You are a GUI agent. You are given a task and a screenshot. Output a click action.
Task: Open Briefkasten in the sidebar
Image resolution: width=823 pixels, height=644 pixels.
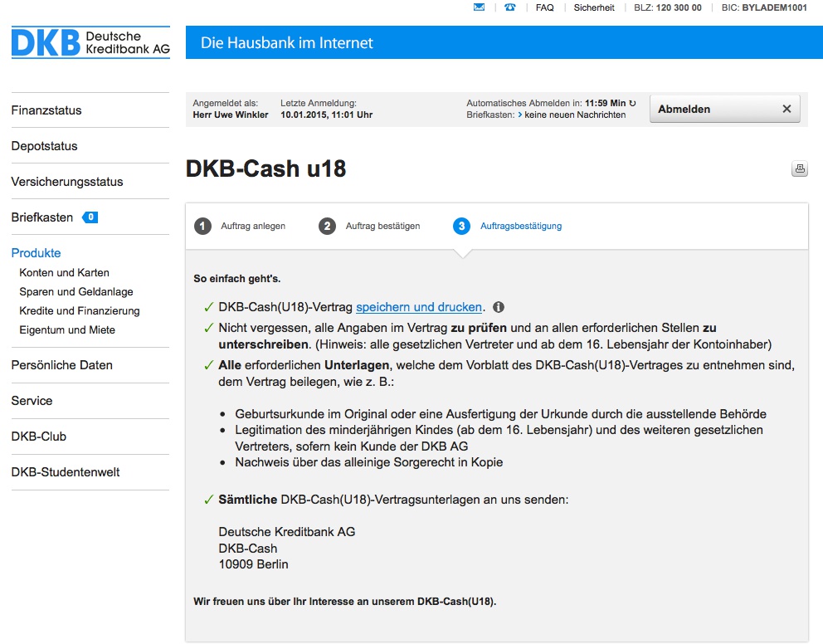pyautogui.click(x=42, y=217)
